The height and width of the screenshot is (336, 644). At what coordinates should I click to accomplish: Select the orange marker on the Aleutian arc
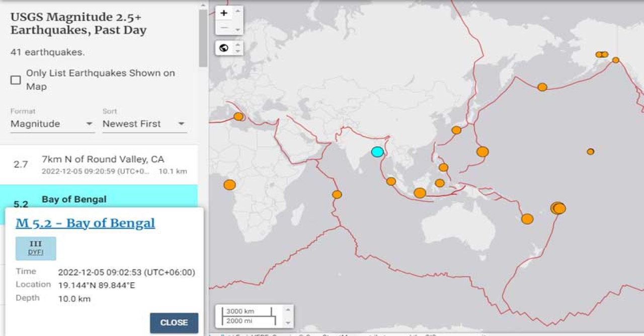pyautogui.click(x=542, y=87)
